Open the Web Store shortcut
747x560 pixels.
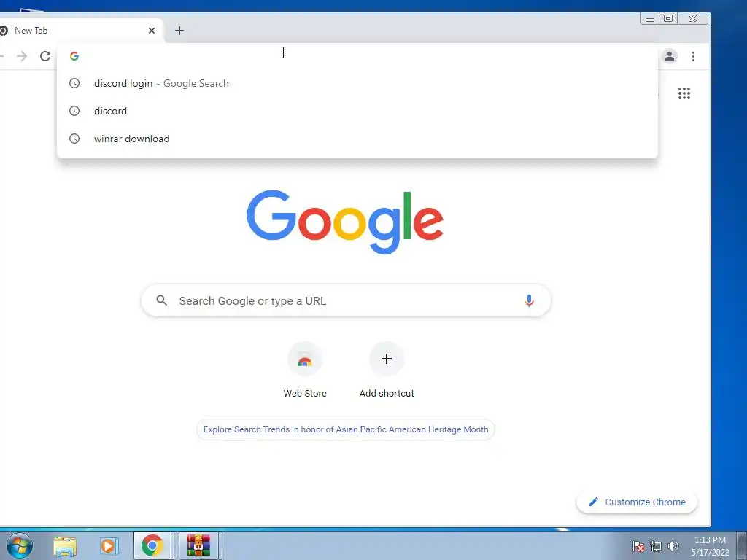(x=305, y=370)
